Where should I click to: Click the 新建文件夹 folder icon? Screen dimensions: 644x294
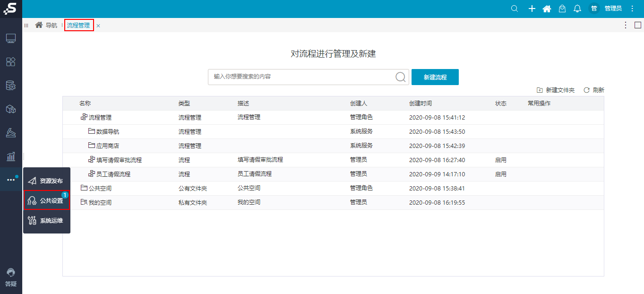540,90
